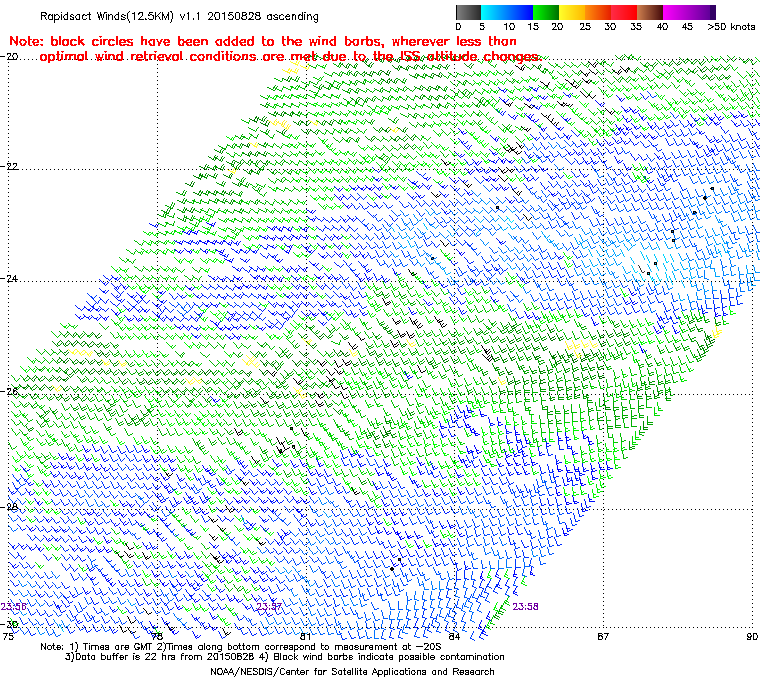The height and width of the screenshot is (688, 760).
Task: Select the yellow 20–25 knots legend segment
Action: point(572,12)
